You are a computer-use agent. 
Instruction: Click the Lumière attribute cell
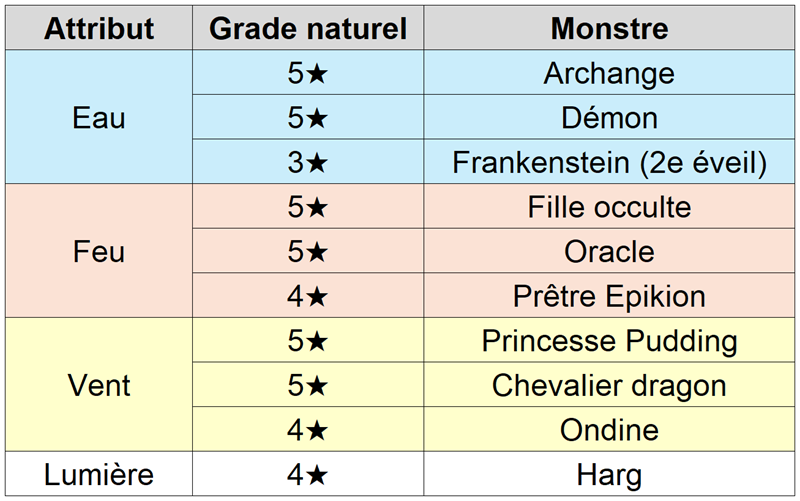pos(99,474)
